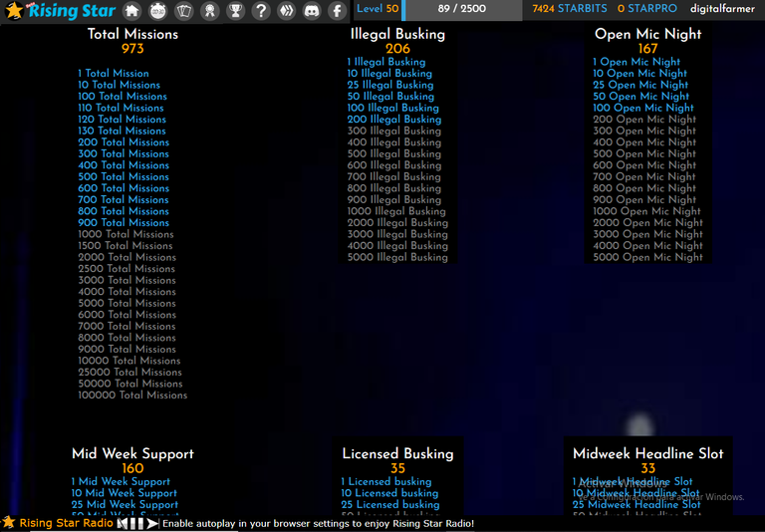Select '100 Total Missions' achievement
Image resolution: width=765 pixels, height=532 pixels.
coord(123,97)
